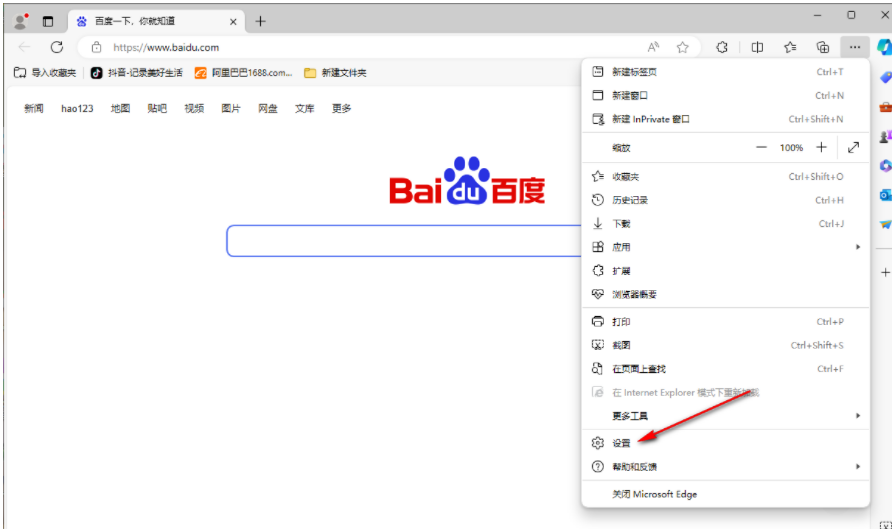Click the three-dot settings and more button
The height and width of the screenshot is (529, 892).
pos(855,47)
